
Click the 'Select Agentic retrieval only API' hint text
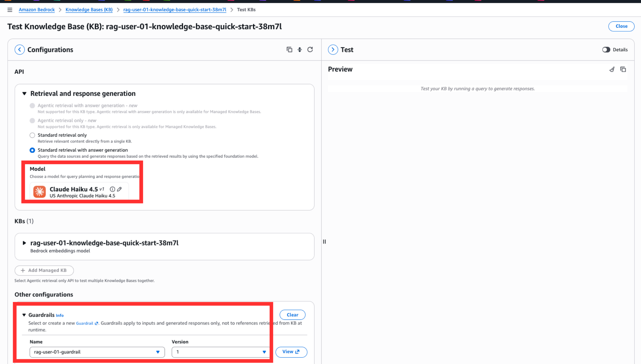(84, 281)
